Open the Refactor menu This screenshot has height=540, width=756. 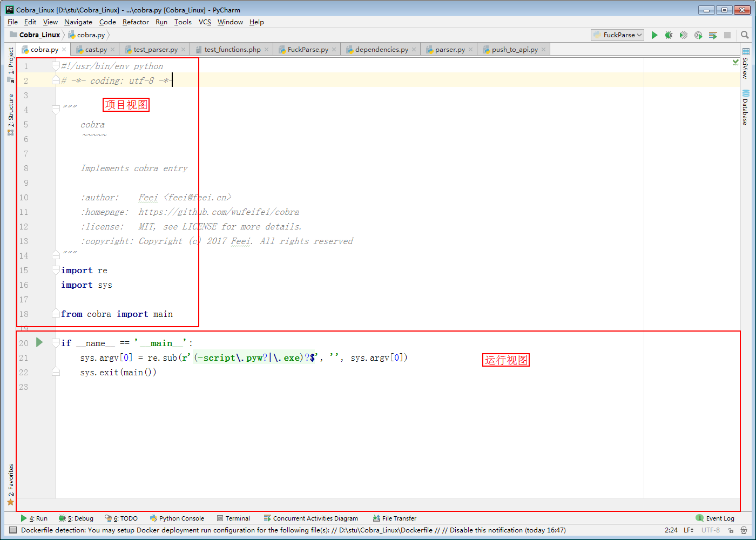click(136, 22)
